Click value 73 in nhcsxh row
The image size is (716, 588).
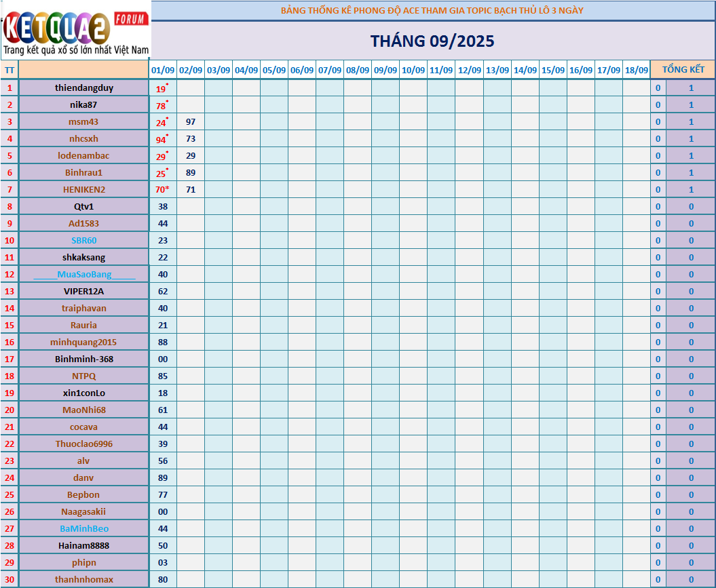pos(191,138)
